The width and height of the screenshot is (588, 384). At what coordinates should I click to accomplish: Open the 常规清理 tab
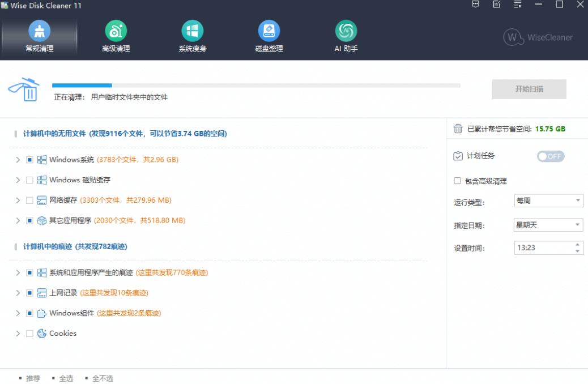pyautogui.click(x=40, y=37)
